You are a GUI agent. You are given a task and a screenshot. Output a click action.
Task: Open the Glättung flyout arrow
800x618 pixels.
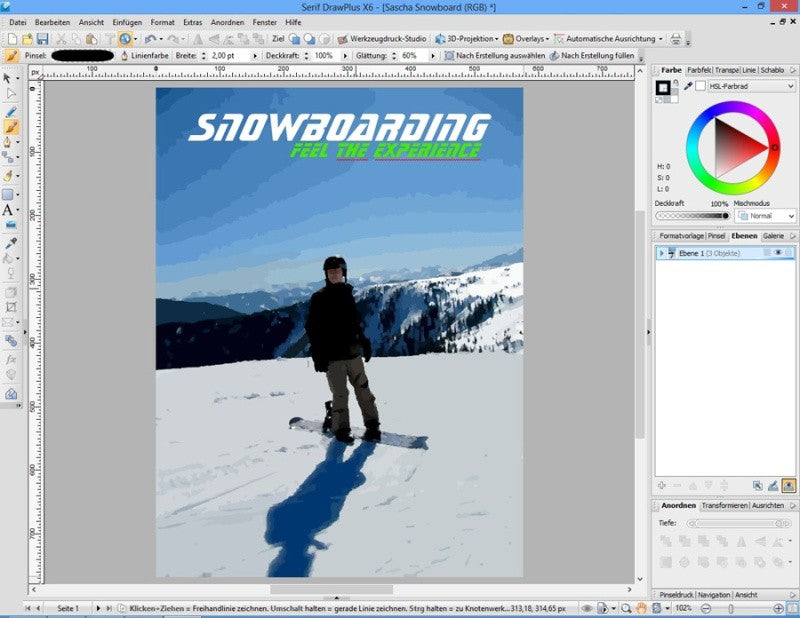coord(433,56)
